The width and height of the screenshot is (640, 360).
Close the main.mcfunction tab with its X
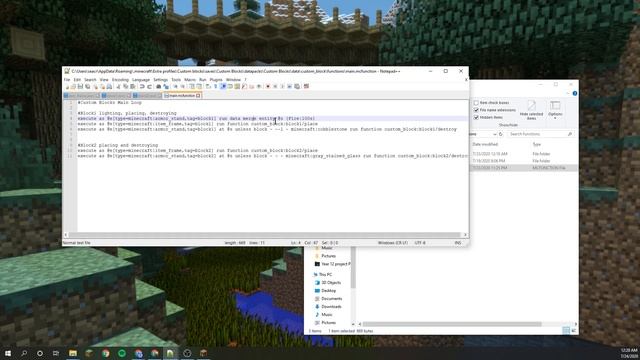click(x=198, y=96)
